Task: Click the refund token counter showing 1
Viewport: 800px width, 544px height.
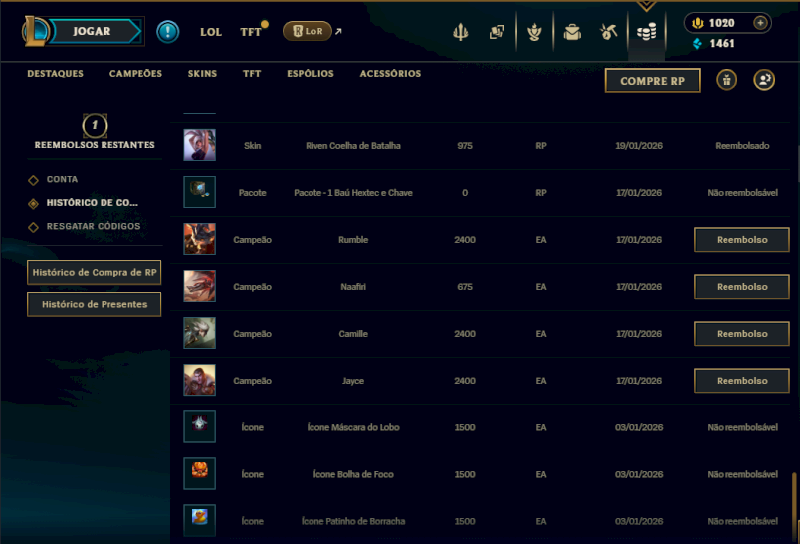Action: (95, 125)
